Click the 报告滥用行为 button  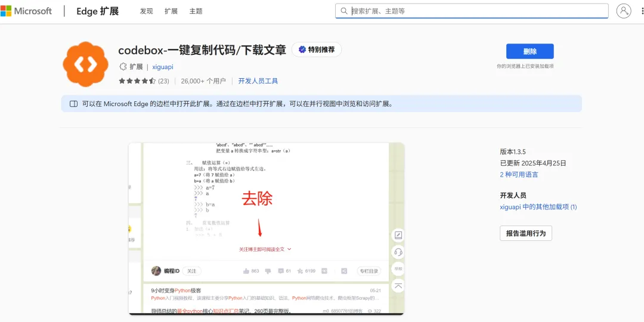[526, 233]
